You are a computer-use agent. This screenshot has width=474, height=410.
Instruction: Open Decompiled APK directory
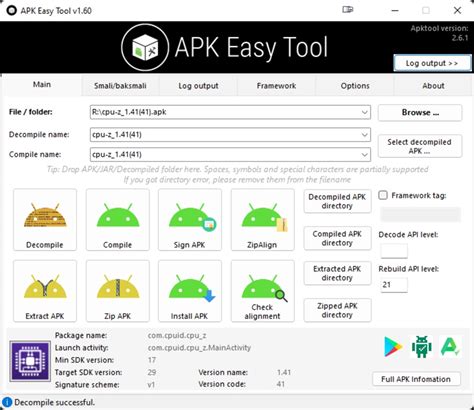(x=337, y=201)
